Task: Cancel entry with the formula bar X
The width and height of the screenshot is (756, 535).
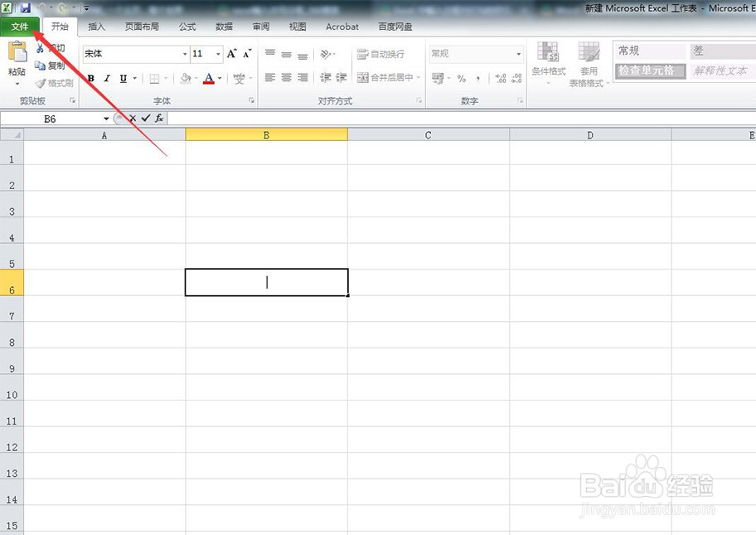Action: tap(133, 118)
